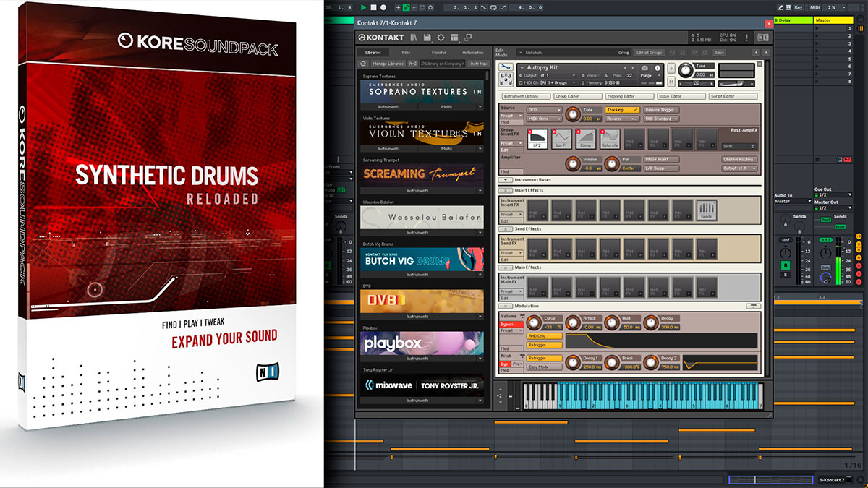
Task: Click the Kontakt minimized view icon
Action: click(467, 37)
